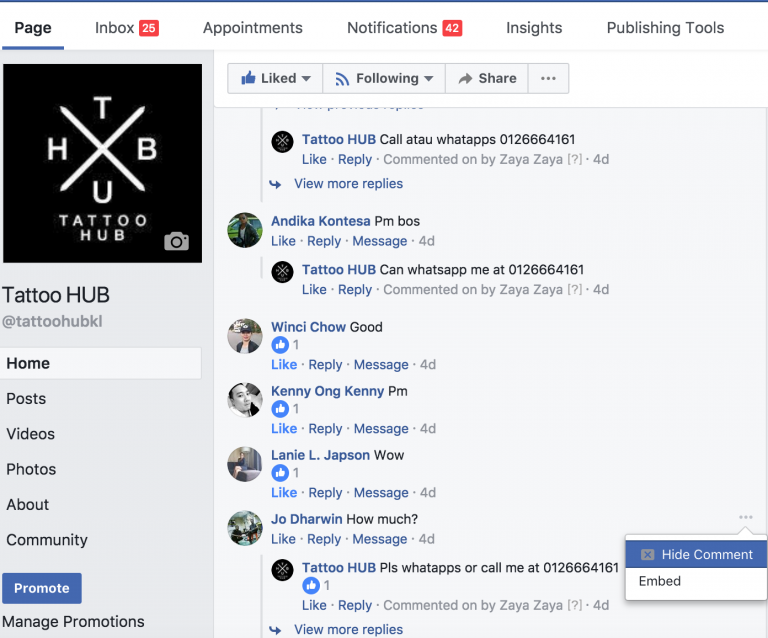Click the Share button with arrow icon

coord(487,78)
